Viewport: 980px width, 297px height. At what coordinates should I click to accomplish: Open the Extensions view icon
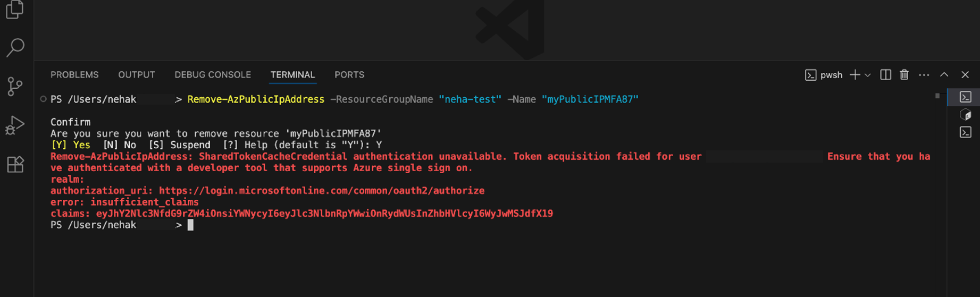click(x=15, y=164)
